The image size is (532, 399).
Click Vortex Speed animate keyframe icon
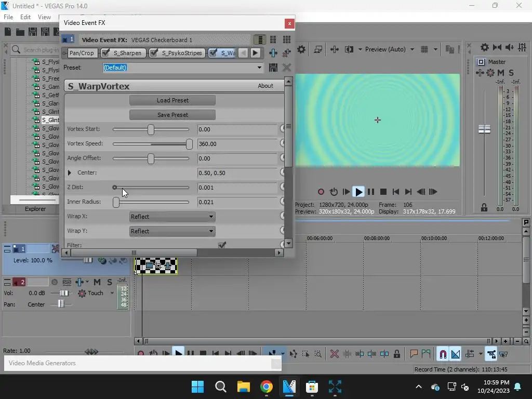(282, 143)
